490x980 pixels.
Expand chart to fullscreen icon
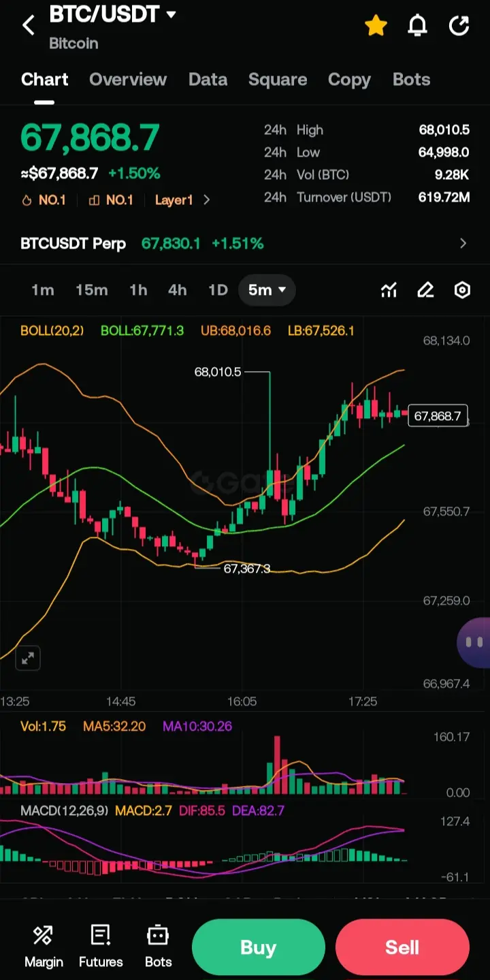(28, 658)
